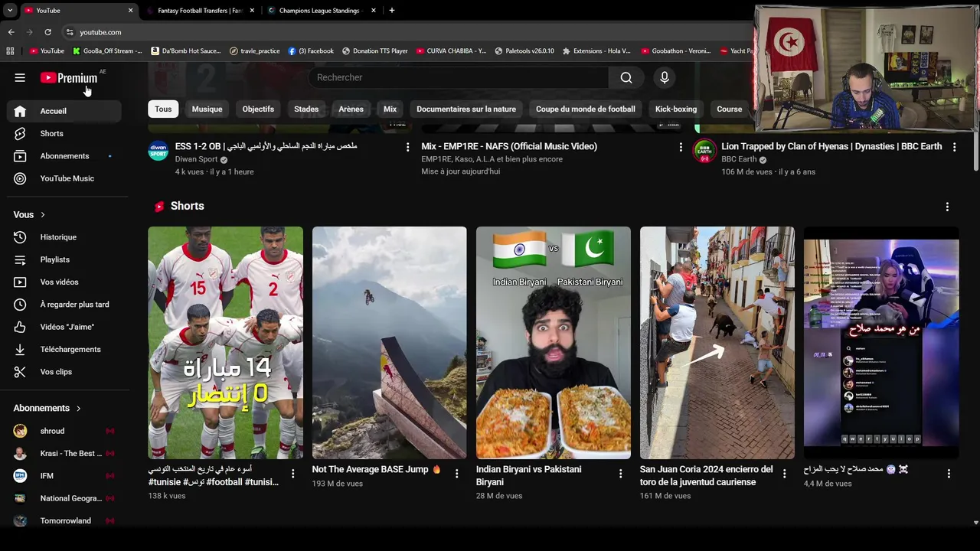Open new browser tab with plus
Screen dimensions: 980x551
[x=391, y=11]
